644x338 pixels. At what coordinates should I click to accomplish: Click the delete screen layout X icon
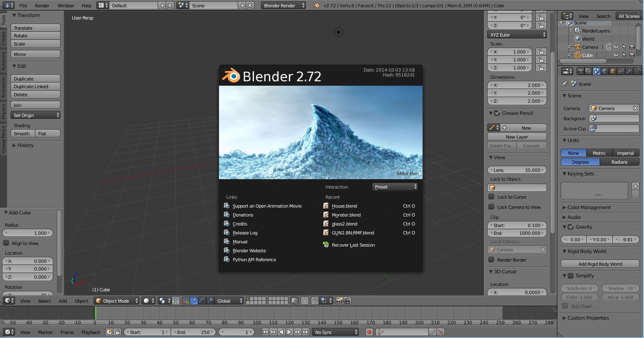pyautogui.click(x=170, y=5)
